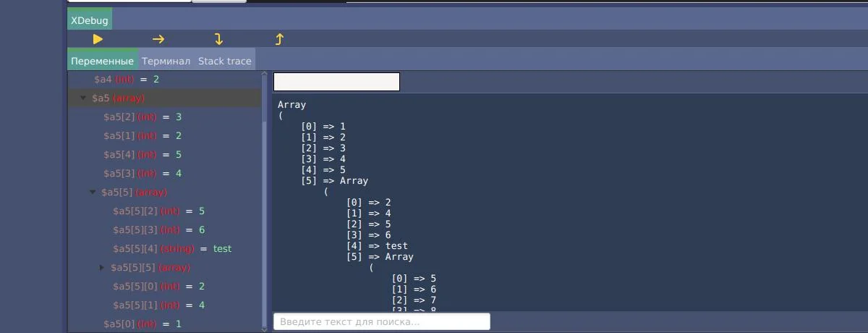Click the white input box above output
Image resolution: width=868 pixels, height=333 pixels.
click(336, 82)
